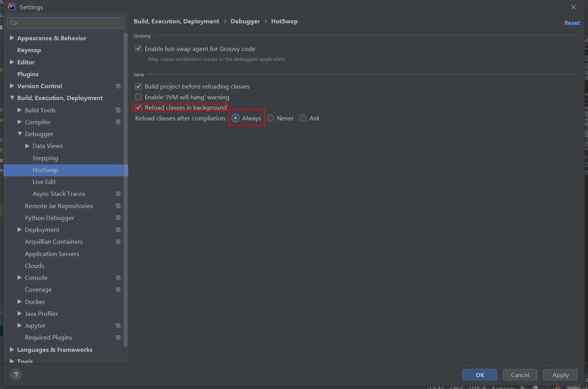This screenshot has width=588, height=389.
Task: Expand the Appearance & Behavior section
Action: 12,38
